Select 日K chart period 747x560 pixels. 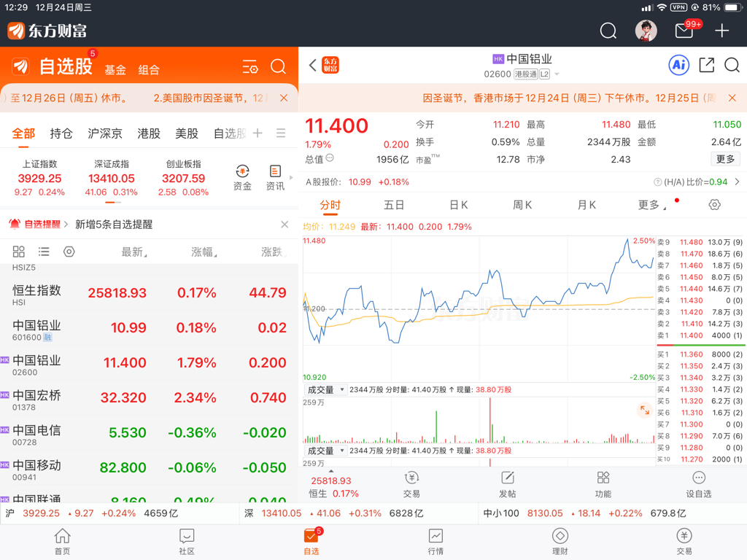coord(458,205)
